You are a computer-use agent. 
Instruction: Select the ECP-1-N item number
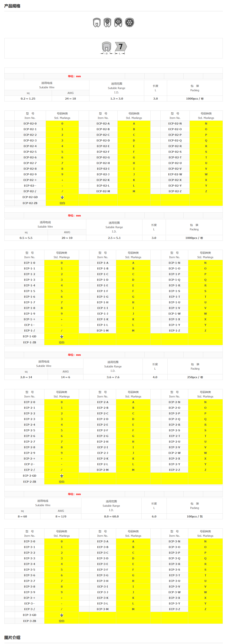point(174,263)
